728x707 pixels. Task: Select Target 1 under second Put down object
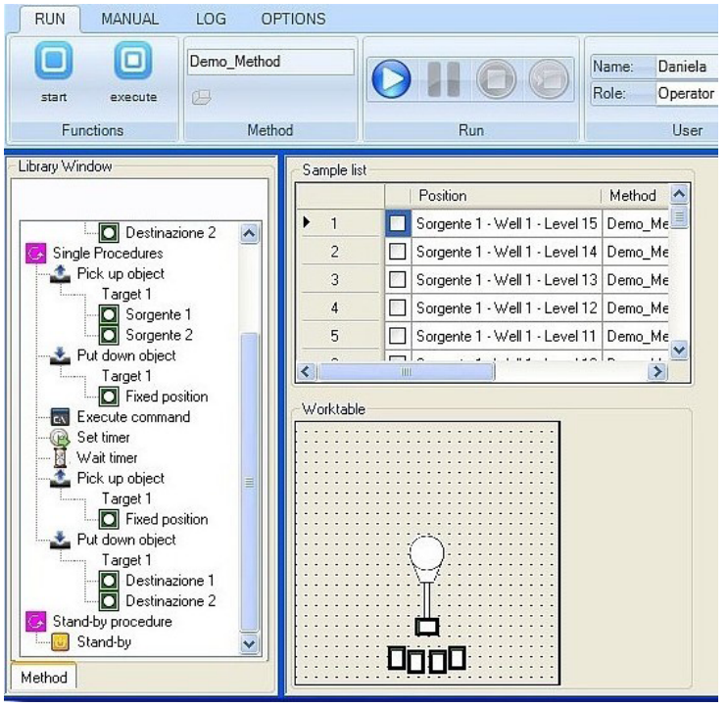pyautogui.click(x=126, y=560)
